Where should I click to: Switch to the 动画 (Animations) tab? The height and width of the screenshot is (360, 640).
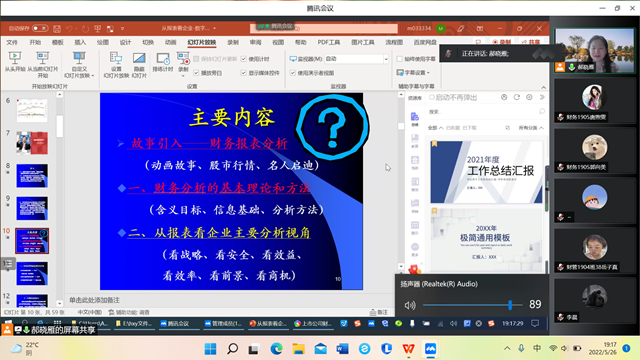click(170, 42)
